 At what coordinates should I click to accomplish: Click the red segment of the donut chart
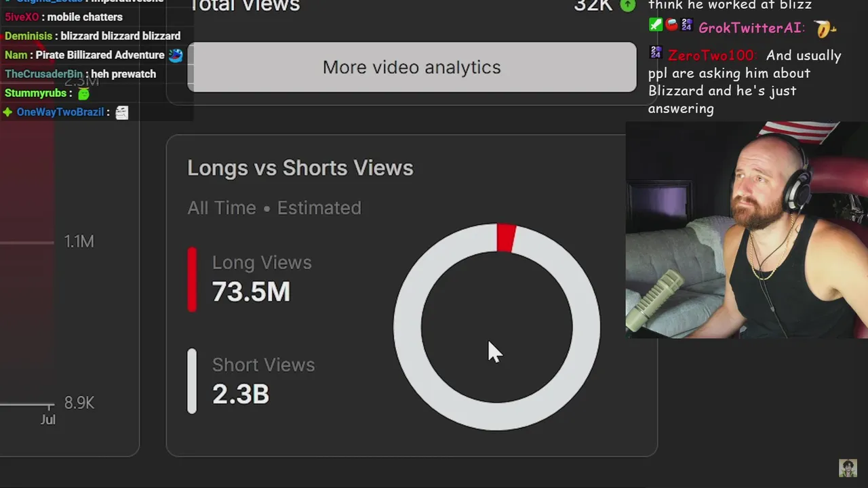pyautogui.click(x=506, y=238)
